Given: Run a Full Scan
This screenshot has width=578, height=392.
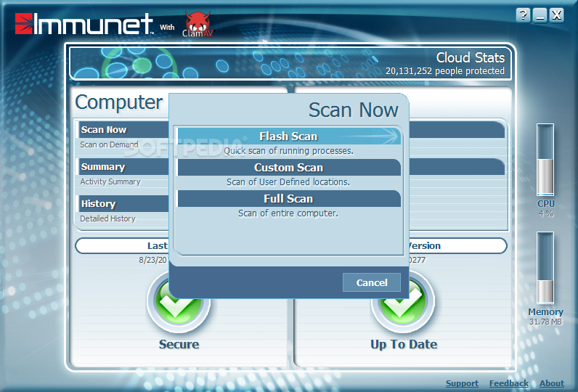Looking at the screenshot, I should pyautogui.click(x=289, y=199).
